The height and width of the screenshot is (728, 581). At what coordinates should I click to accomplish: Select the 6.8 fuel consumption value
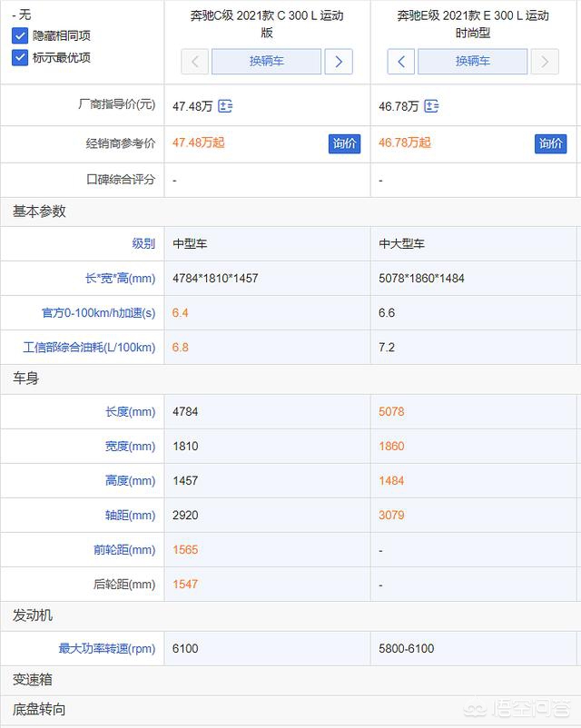click(180, 348)
